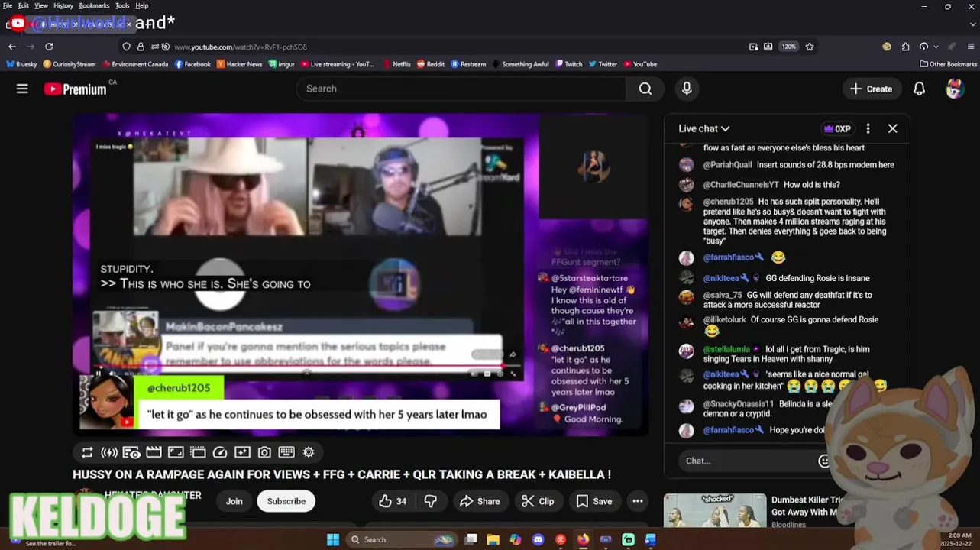Image resolution: width=980 pixels, height=550 pixels.
Task: Click the video filters sparkle icon
Action: (x=242, y=452)
